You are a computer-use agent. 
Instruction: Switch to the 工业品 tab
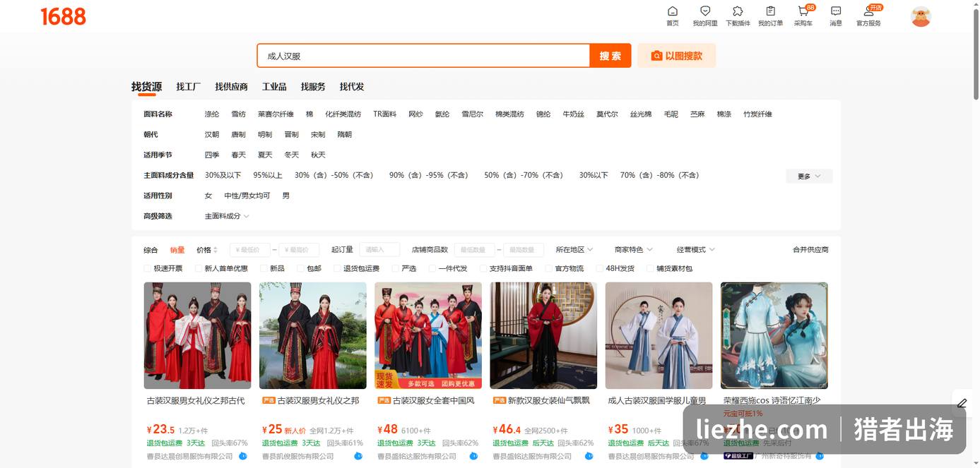[x=274, y=87]
